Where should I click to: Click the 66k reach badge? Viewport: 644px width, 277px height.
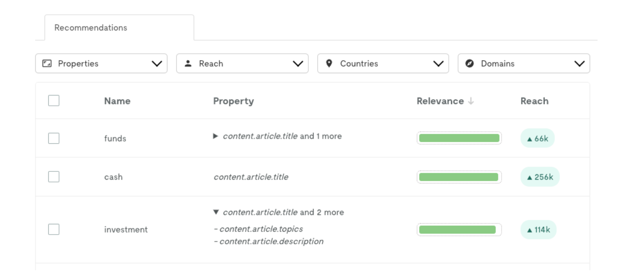point(537,138)
